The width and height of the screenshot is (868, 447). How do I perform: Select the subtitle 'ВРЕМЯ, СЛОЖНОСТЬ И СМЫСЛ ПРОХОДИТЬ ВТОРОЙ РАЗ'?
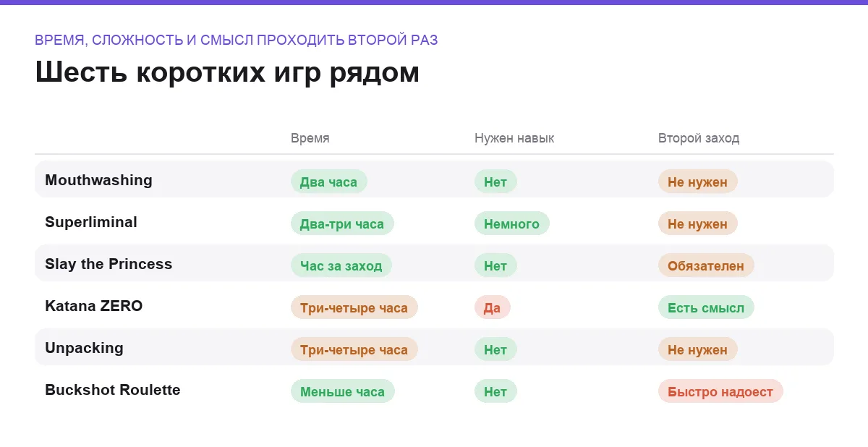(236, 40)
